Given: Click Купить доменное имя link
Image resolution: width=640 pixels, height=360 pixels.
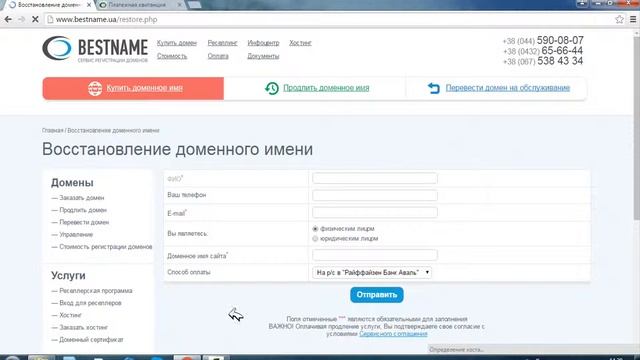Looking at the screenshot, I should point(144,88).
